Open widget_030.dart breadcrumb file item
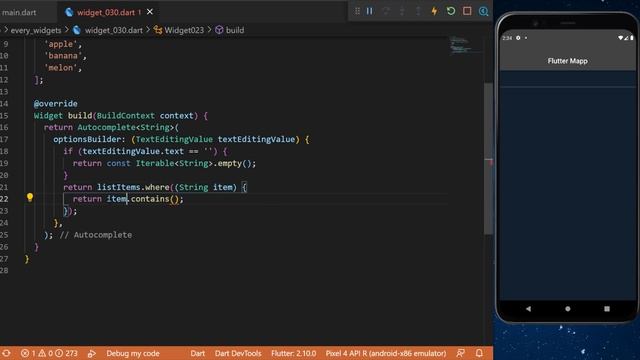 [x=113, y=30]
